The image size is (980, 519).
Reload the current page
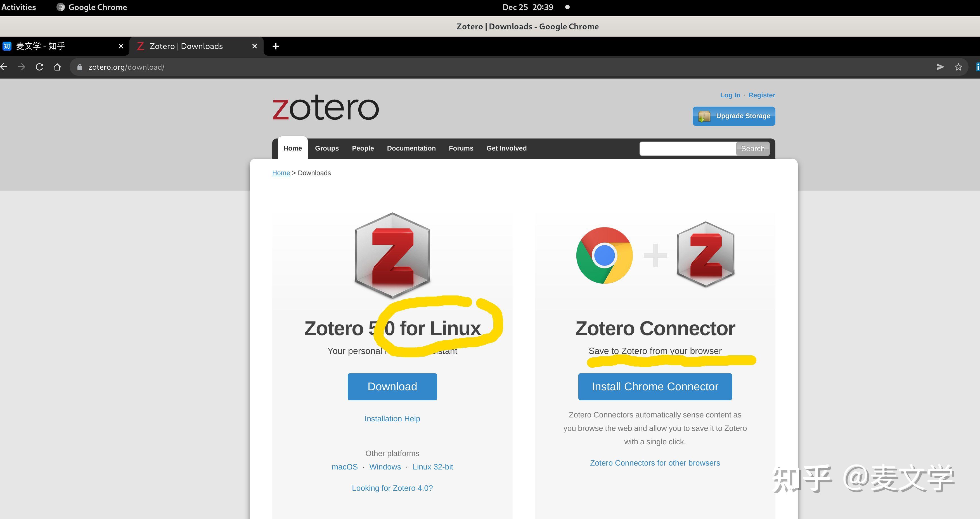40,67
